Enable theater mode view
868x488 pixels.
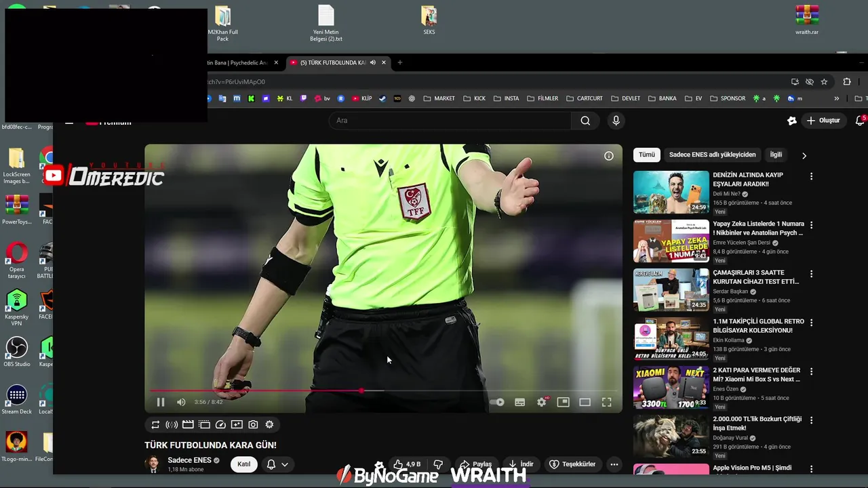pyautogui.click(x=585, y=402)
